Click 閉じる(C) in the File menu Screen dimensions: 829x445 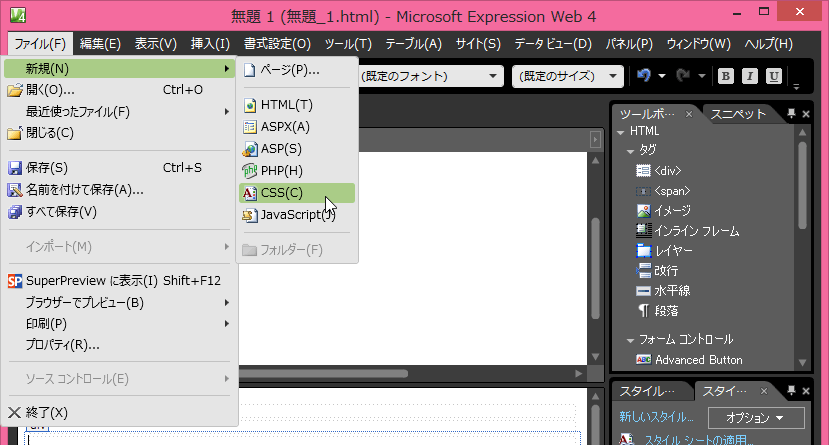[119, 133]
